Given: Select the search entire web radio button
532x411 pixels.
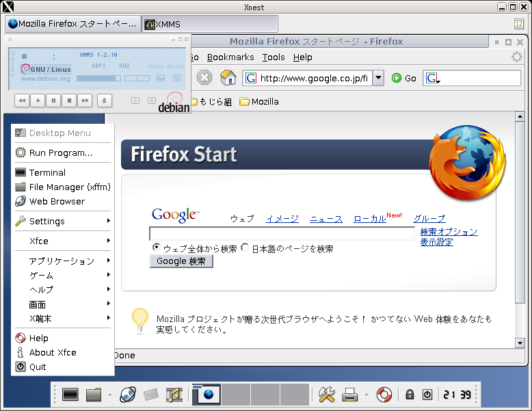Looking at the screenshot, I should 157,248.
